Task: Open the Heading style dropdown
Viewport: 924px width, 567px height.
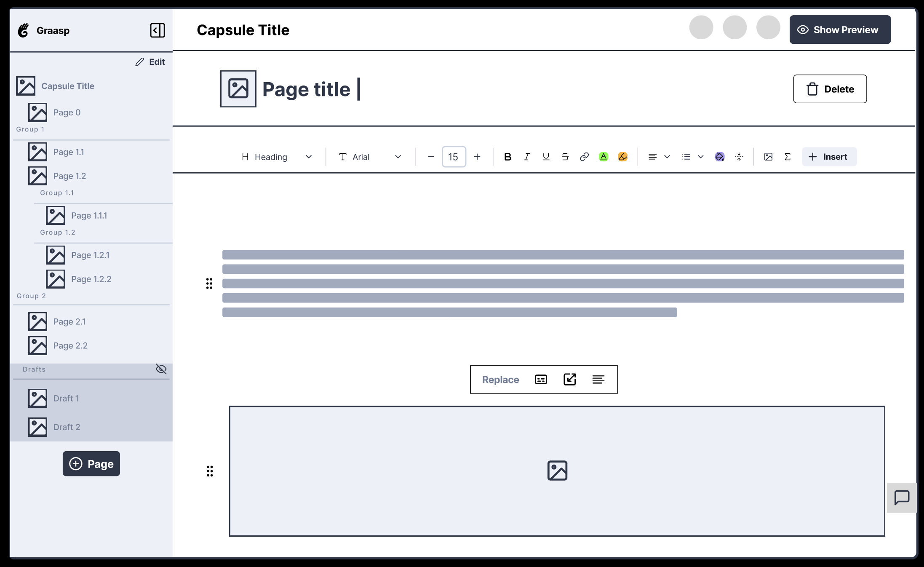Action: click(277, 157)
